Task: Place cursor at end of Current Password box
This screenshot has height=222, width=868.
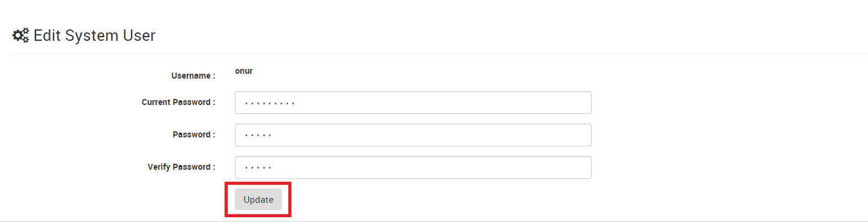Action: coord(583,103)
